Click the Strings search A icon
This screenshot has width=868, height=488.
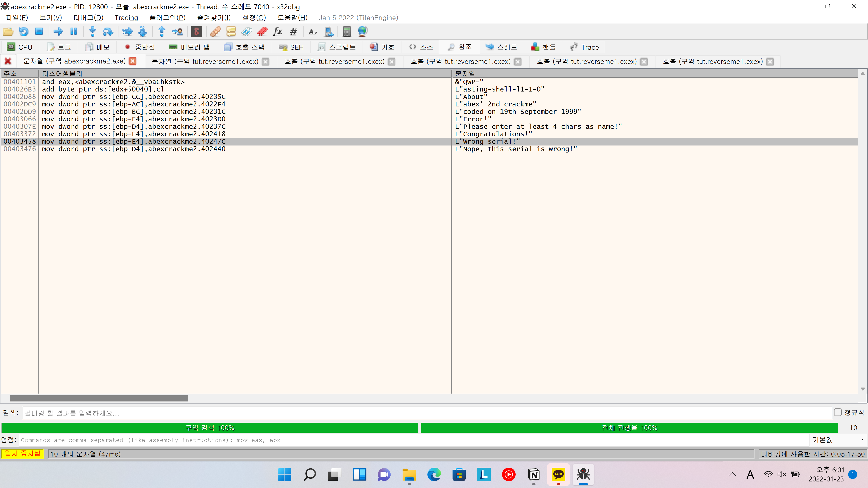click(x=313, y=32)
